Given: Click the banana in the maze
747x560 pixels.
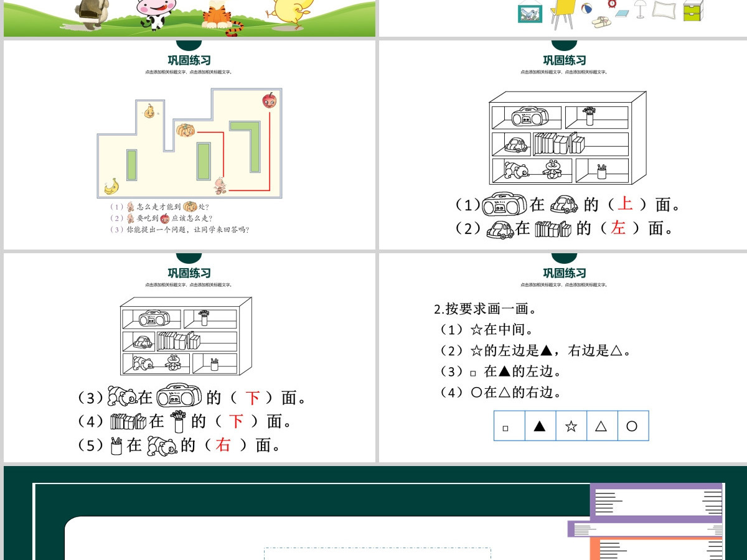Looking at the screenshot, I should (x=111, y=186).
